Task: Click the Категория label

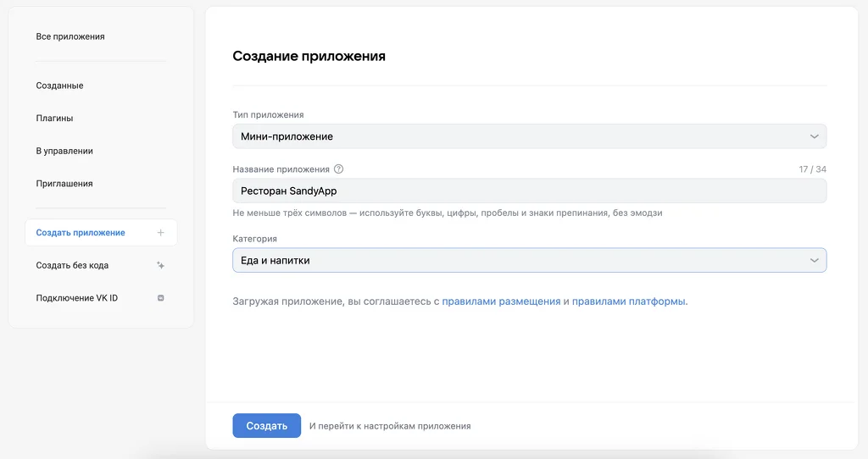Action: (x=254, y=239)
